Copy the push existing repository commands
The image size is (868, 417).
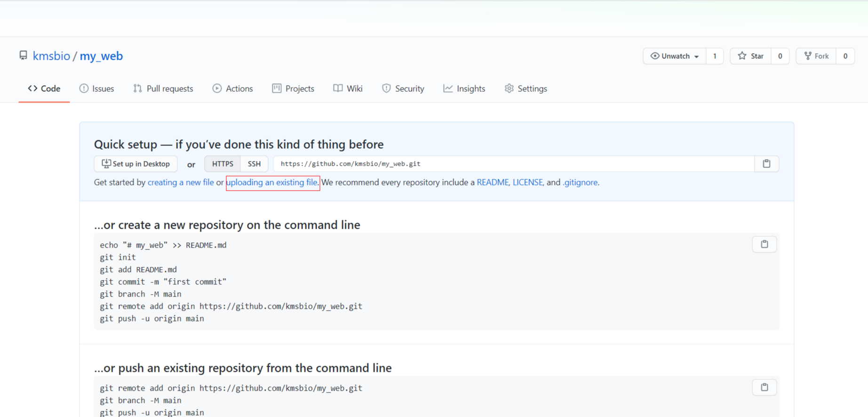click(764, 387)
